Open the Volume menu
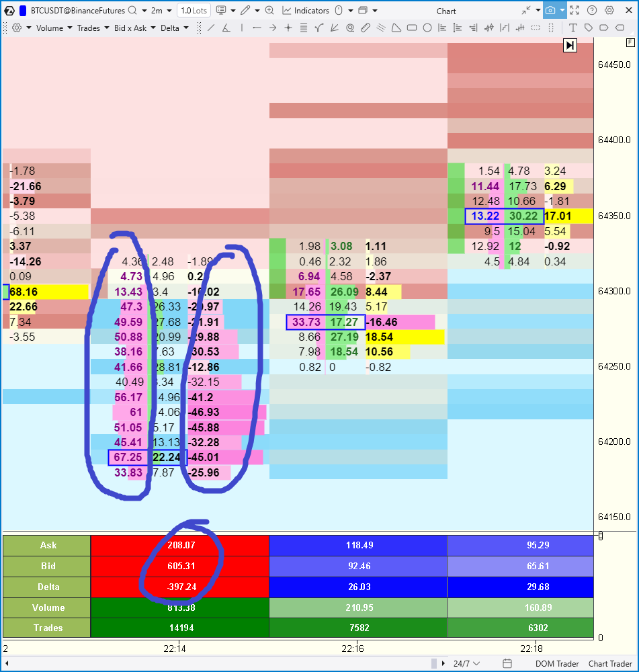The width and height of the screenshot is (639, 672). point(54,28)
